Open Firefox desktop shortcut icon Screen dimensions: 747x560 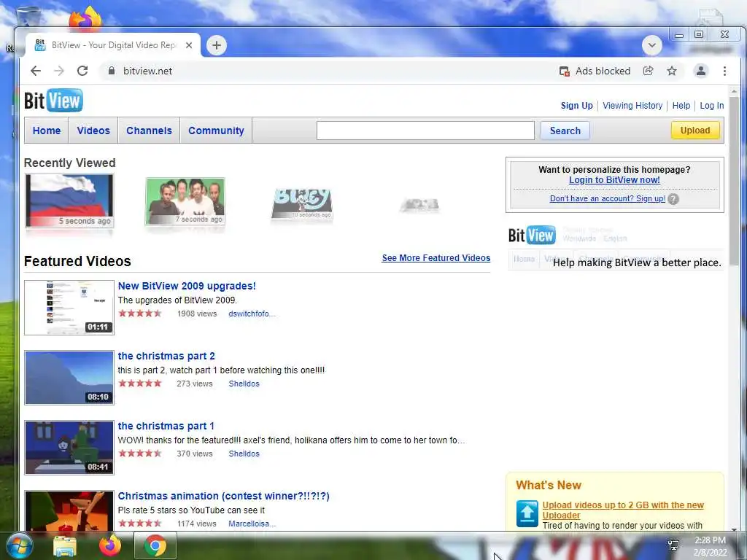(86, 17)
